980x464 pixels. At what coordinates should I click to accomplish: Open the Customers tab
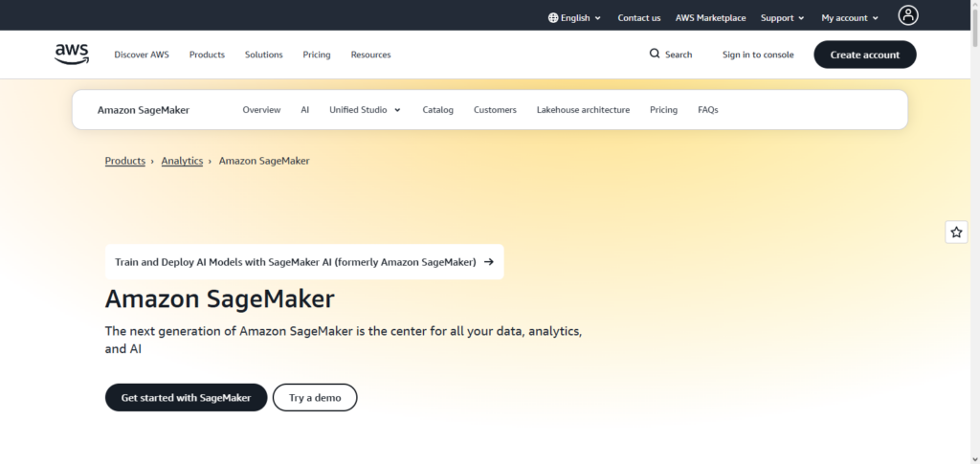(495, 110)
